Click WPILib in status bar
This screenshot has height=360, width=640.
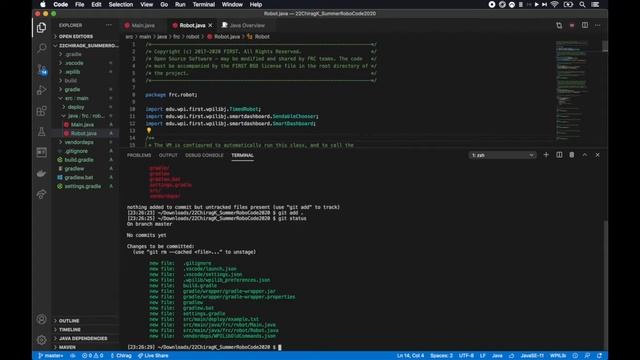558,356
